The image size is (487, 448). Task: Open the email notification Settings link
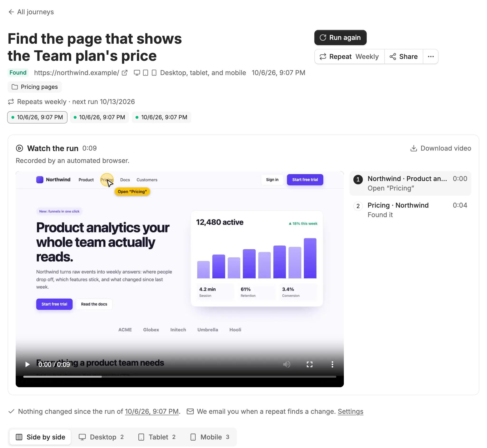(x=350, y=411)
